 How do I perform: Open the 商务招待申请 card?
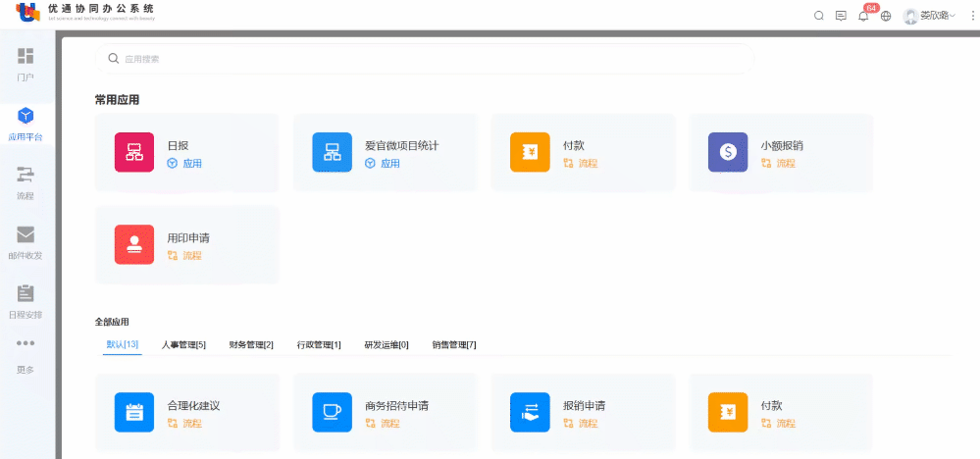click(x=385, y=413)
